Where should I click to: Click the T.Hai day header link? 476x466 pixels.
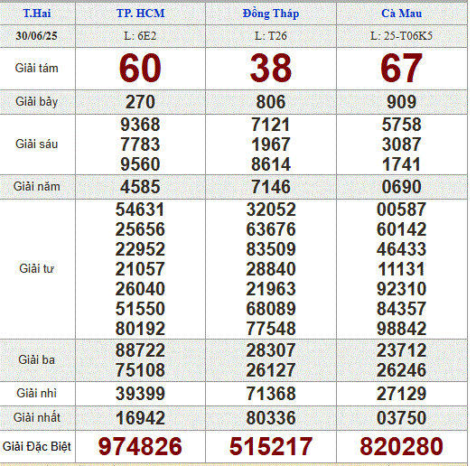click(37, 14)
